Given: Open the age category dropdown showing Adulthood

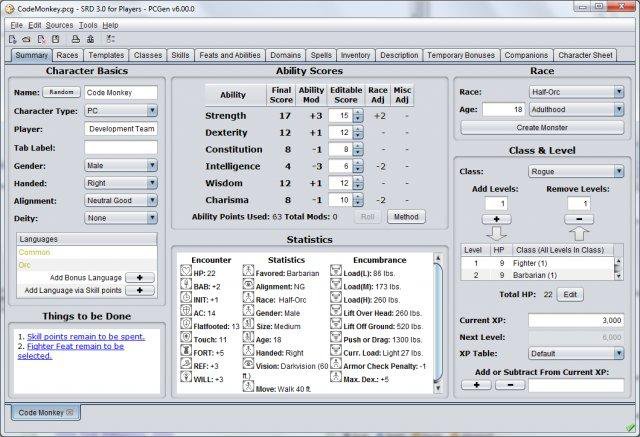Looking at the screenshot, I should pyautogui.click(x=576, y=109).
